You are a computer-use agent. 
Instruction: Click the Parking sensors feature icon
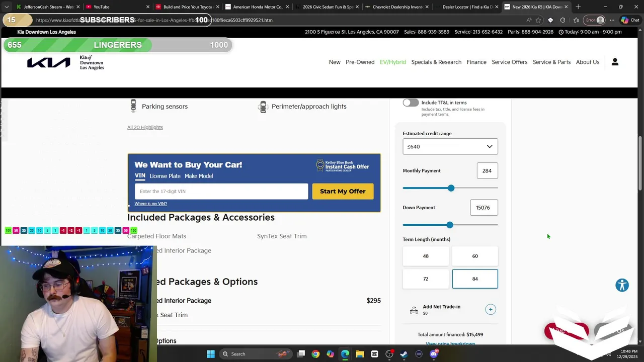(x=133, y=106)
